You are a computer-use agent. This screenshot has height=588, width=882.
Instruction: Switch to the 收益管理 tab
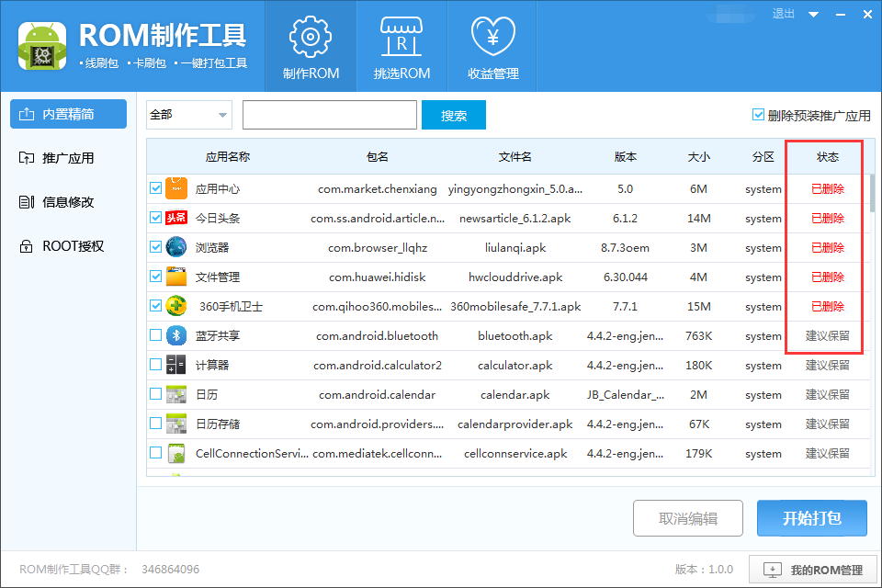point(492,46)
